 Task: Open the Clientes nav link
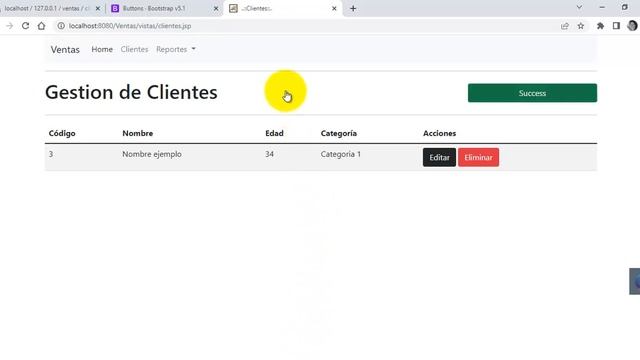click(x=134, y=49)
